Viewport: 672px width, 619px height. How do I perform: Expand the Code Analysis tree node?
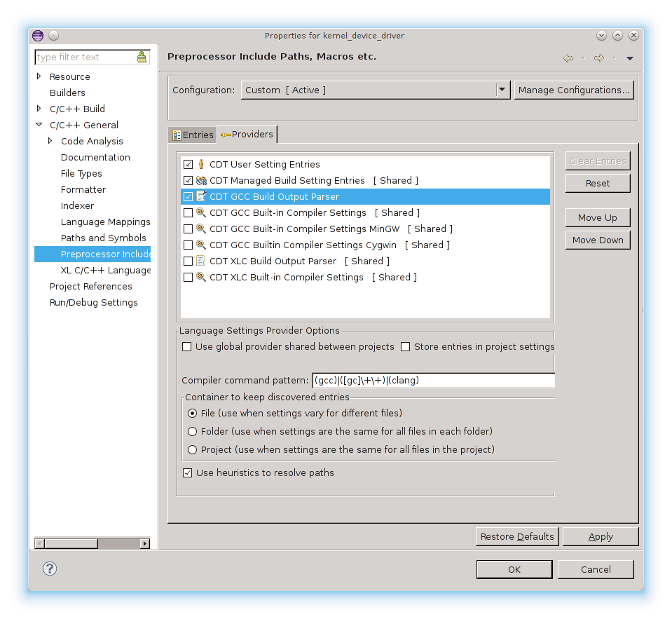click(50, 141)
